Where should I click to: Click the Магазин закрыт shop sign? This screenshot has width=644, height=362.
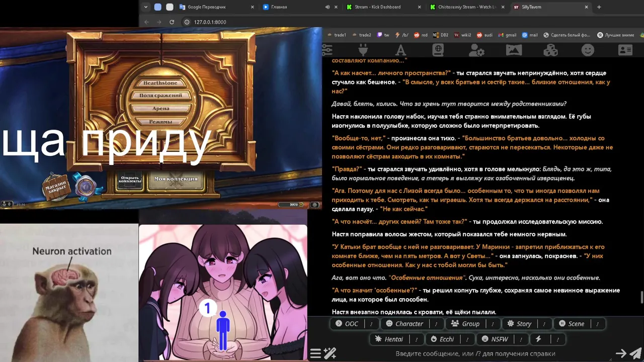point(56,188)
